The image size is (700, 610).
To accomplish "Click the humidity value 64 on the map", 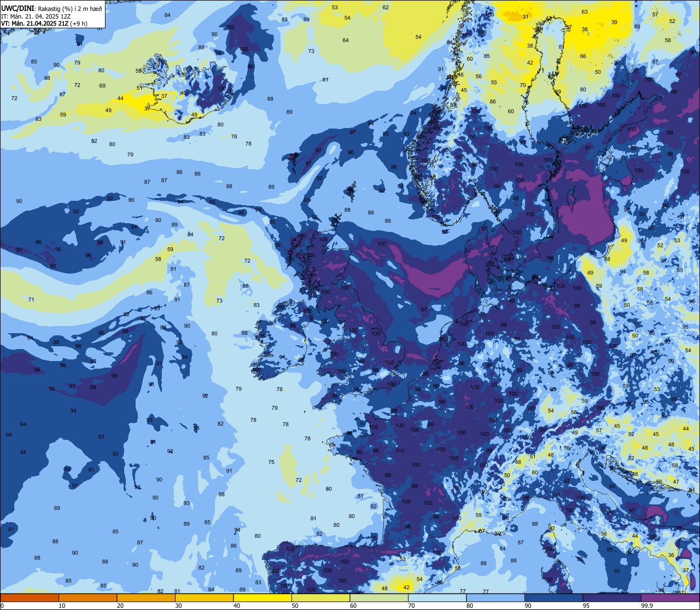I will pos(346,40).
